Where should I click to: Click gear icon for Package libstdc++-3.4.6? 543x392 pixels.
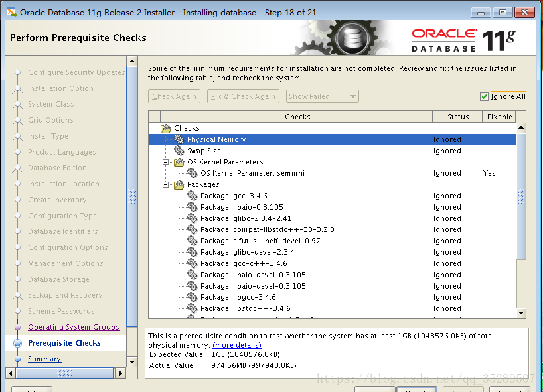tap(193, 308)
